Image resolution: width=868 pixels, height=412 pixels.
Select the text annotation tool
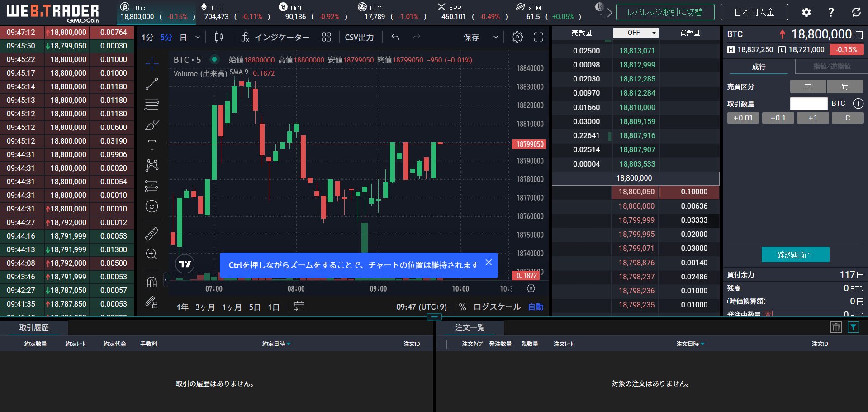point(152,145)
